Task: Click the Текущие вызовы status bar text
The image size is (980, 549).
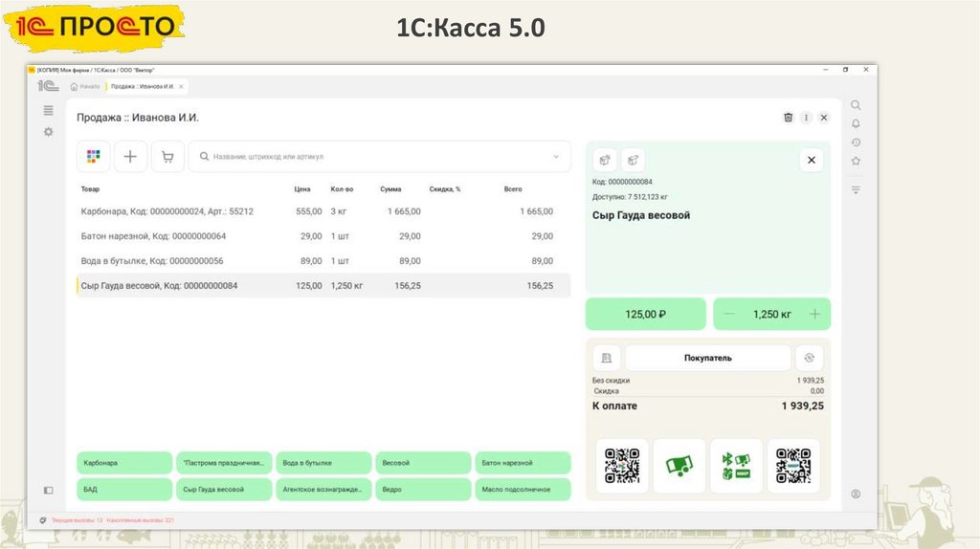Action: [x=77, y=520]
